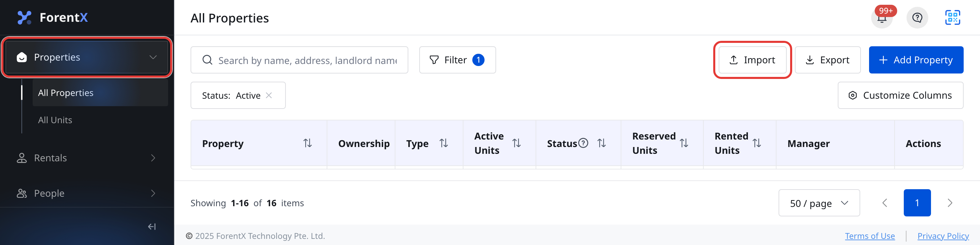Focus the property search input field
This screenshot has width=980, height=245.
[x=299, y=60]
